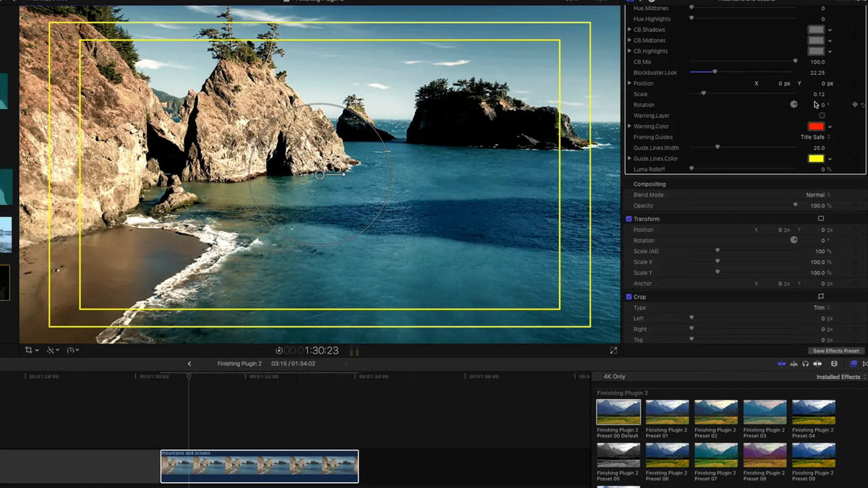Click the Scale (All) slider handle
The height and width of the screenshot is (488, 868).
coord(717,250)
